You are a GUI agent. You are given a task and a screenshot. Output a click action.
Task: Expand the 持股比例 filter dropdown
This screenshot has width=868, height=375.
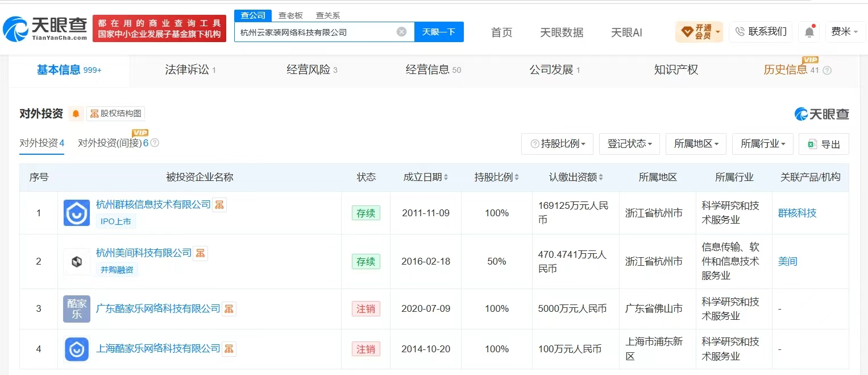point(557,144)
